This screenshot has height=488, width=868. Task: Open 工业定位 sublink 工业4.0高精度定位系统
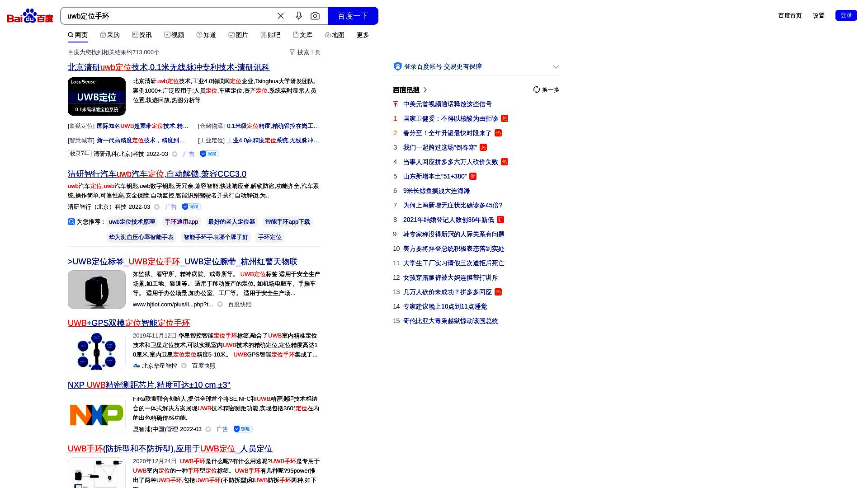273,141
